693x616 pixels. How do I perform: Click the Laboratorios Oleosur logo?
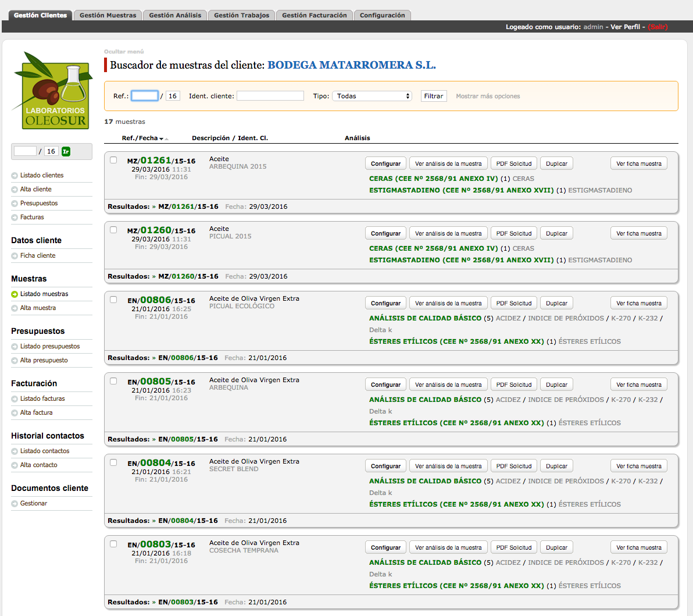(52, 91)
